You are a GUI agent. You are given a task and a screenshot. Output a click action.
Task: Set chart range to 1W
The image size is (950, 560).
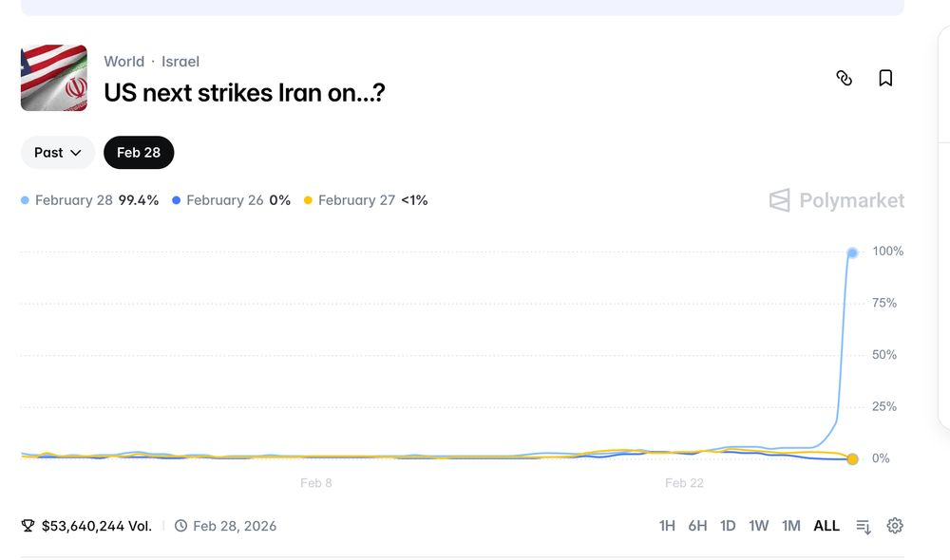[x=758, y=526]
